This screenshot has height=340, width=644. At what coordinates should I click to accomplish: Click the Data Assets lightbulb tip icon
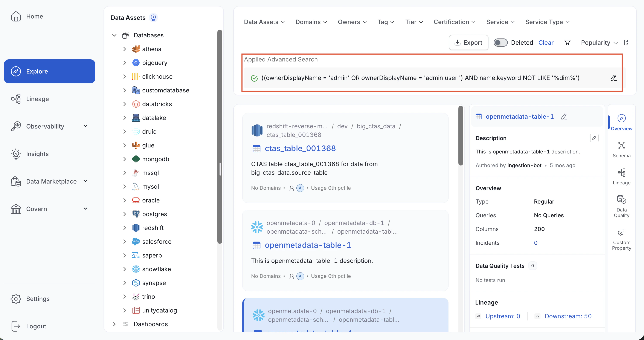(x=153, y=17)
